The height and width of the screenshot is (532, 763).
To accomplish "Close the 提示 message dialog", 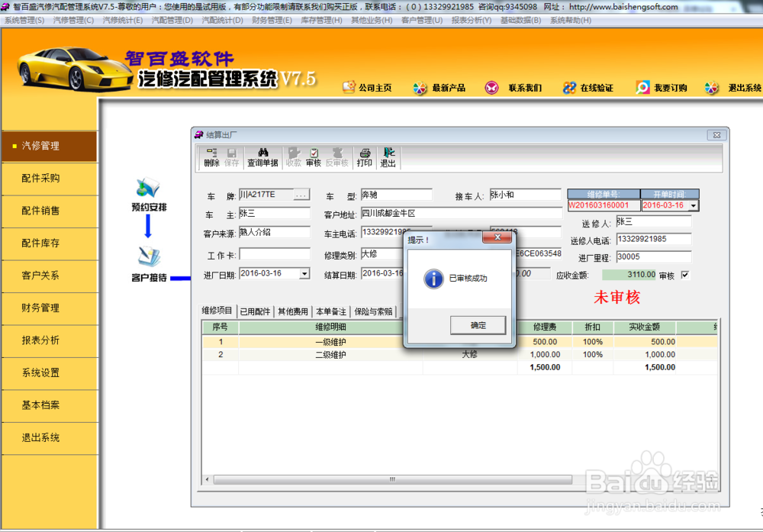I will [x=497, y=237].
